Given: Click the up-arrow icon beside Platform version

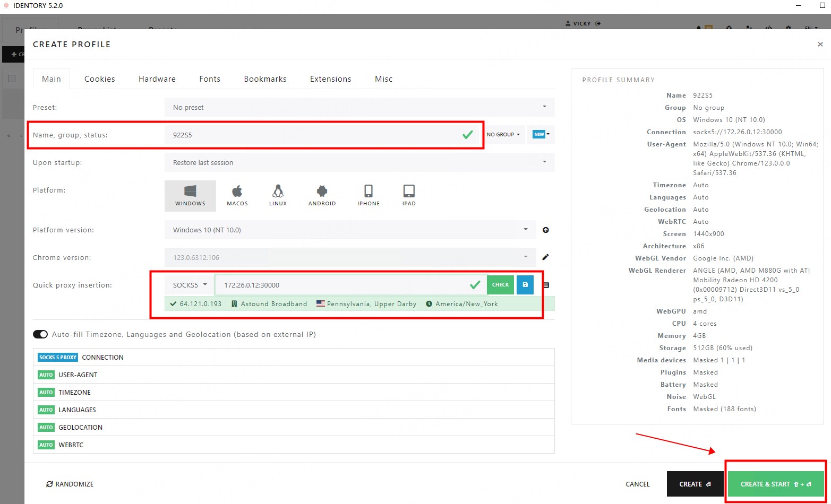Looking at the screenshot, I should (x=545, y=230).
